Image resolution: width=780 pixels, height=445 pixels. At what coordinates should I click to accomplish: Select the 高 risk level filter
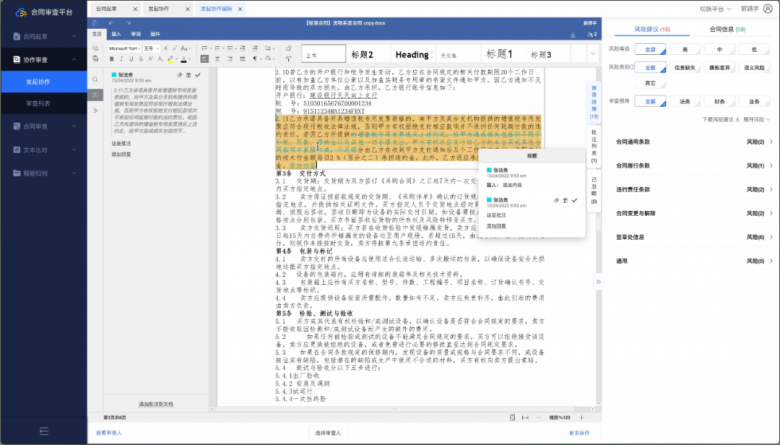pos(685,49)
